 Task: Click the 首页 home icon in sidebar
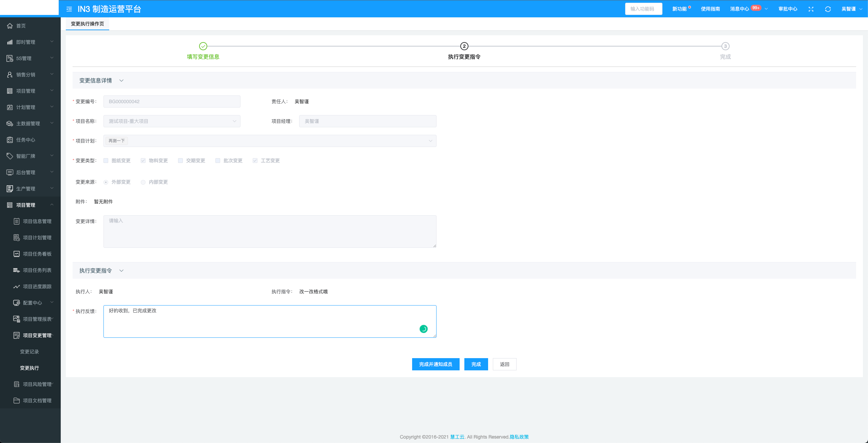(x=10, y=26)
